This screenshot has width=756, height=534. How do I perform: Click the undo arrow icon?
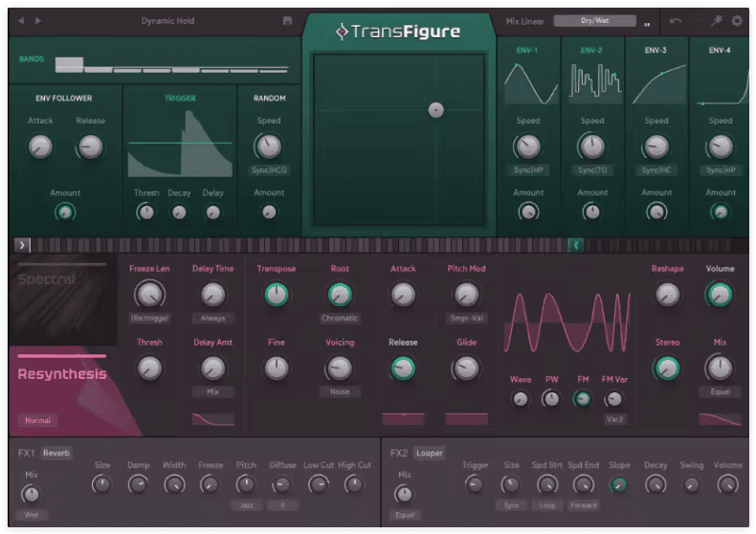[x=676, y=21]
